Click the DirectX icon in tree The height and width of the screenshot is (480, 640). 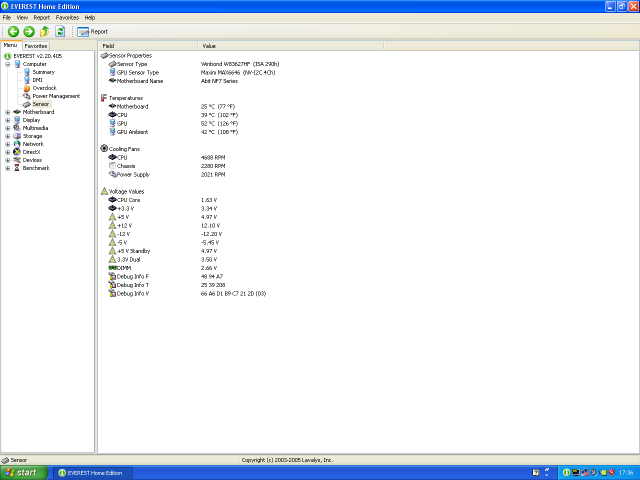pyautogui.click(x=17, y=152)
